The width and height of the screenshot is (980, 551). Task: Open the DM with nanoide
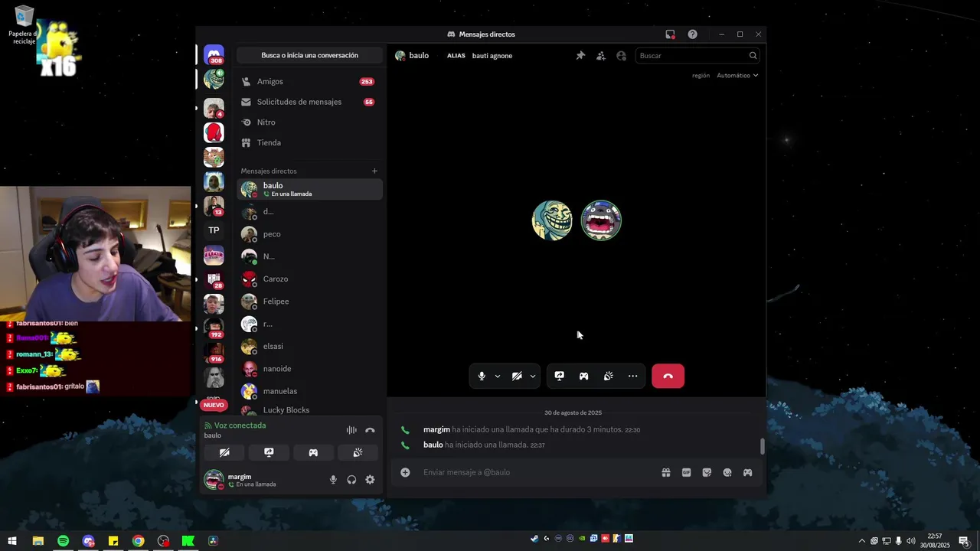[x=309, y=369]
